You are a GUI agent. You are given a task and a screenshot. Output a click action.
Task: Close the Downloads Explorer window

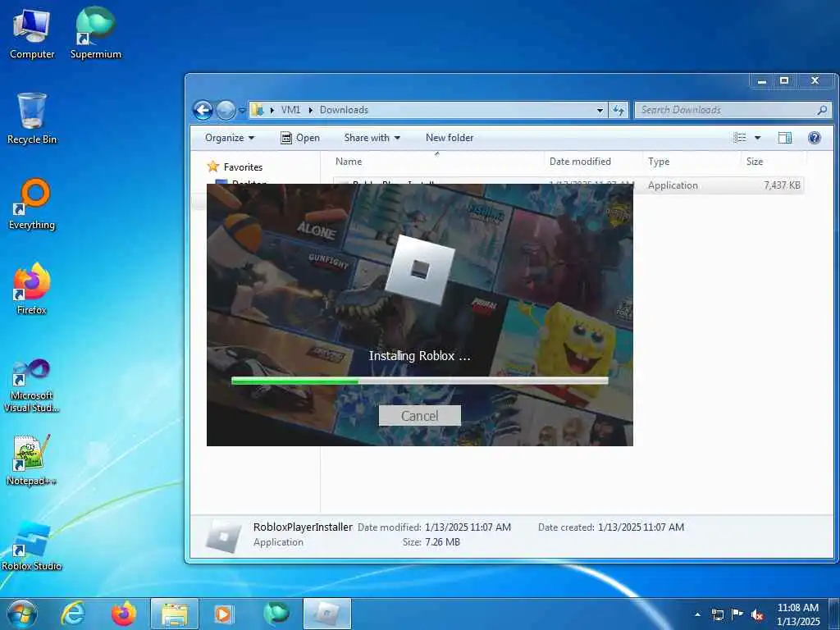[x=815, y=81]
